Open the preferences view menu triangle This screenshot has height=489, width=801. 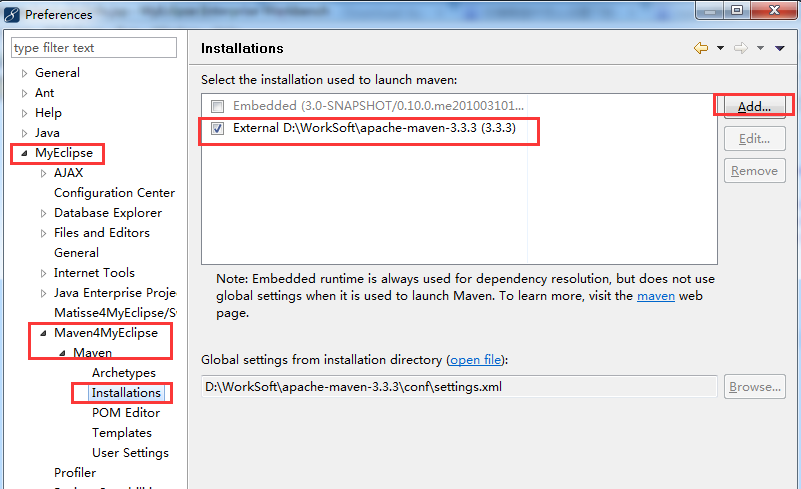[x=780, y=48]
